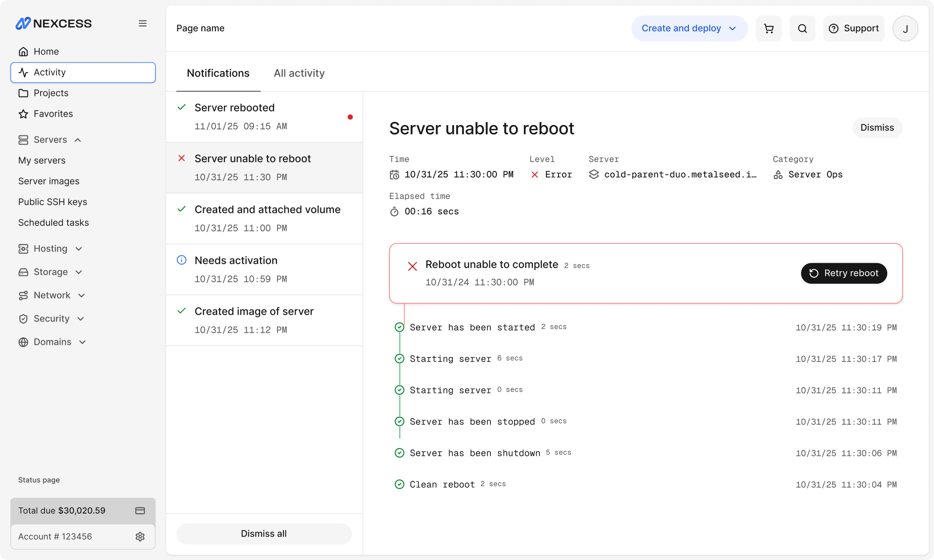Open the search icon button
The width and height of the screenshot is (934, 560).
pyautogui.click(x=802, y=28)
